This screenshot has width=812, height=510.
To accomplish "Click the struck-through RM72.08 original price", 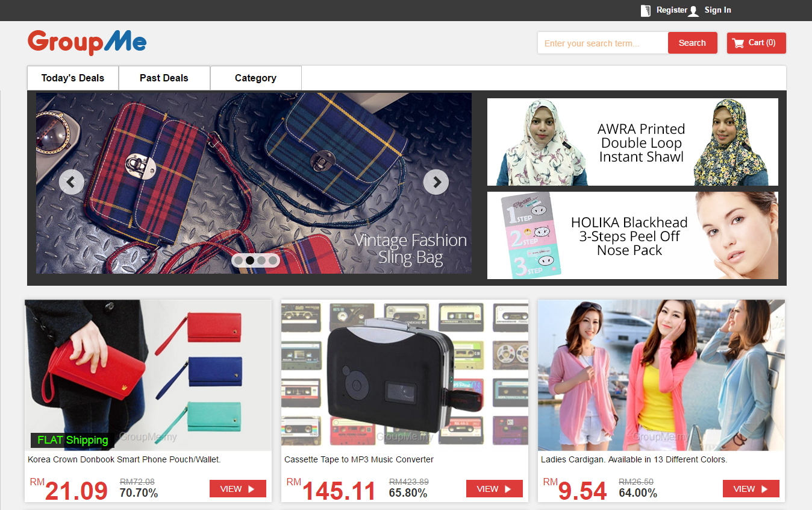I will point(137,482).
